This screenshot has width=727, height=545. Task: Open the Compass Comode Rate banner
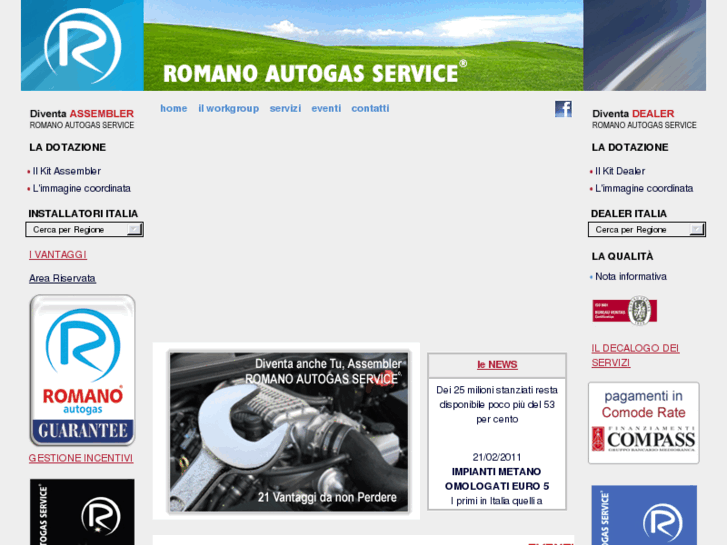pyautogui.click(x=644, y=423)
